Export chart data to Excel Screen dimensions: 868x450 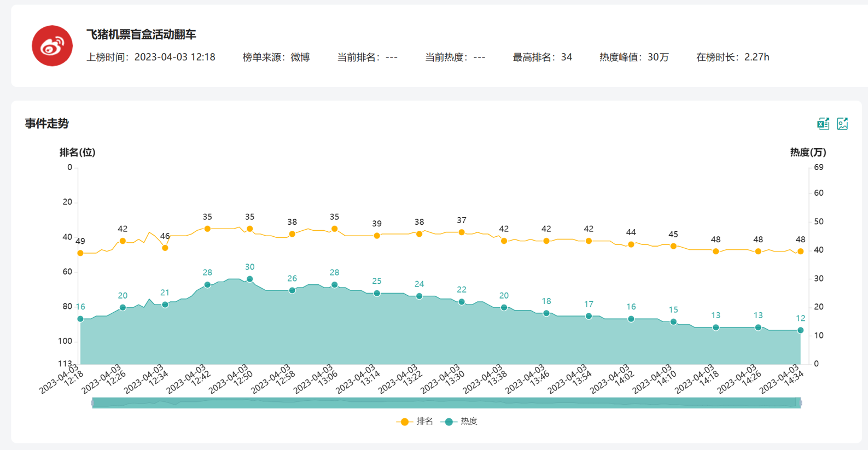(x=823, y=124)
